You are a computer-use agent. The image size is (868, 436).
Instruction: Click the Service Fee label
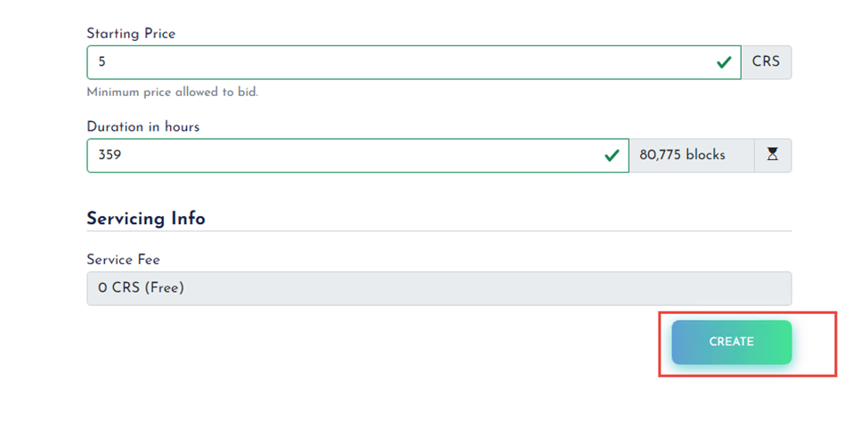pos(123,260)
